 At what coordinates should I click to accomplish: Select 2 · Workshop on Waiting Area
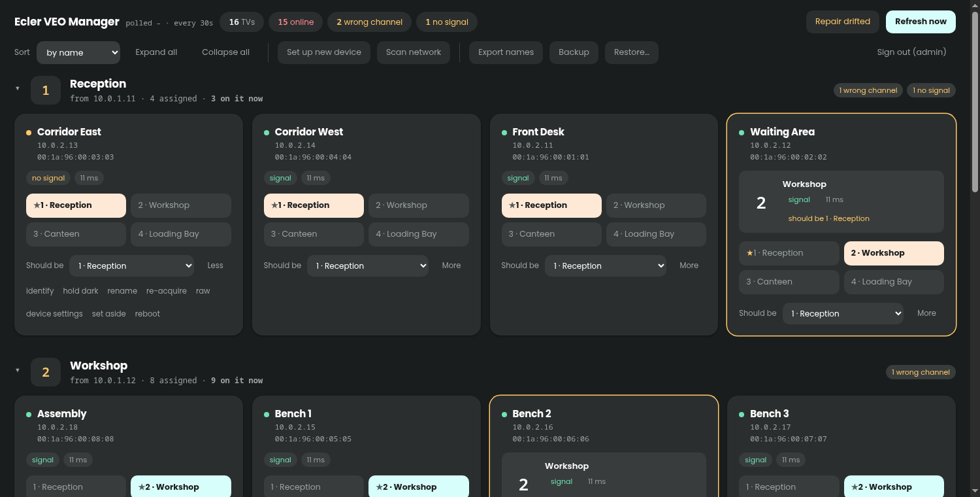894,253
